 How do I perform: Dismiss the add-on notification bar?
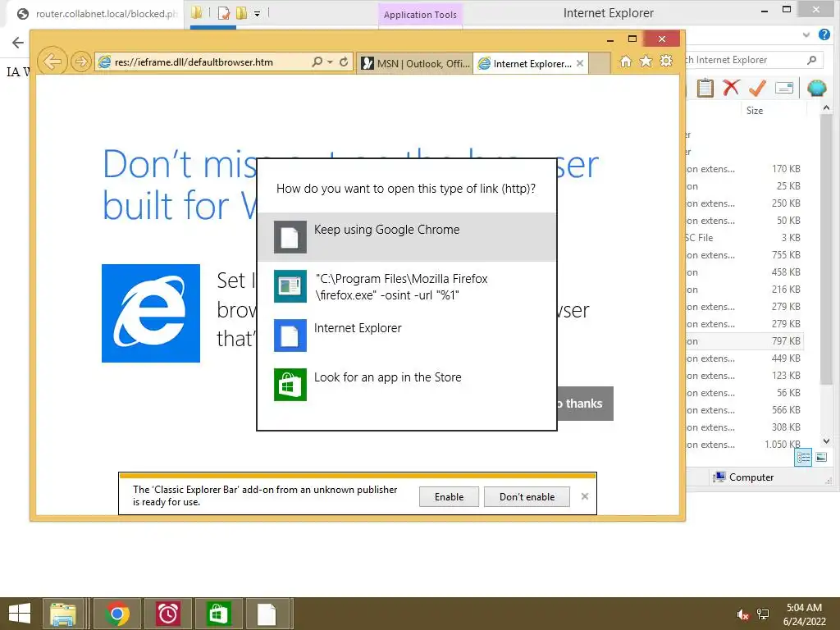[x=584, y=496]
